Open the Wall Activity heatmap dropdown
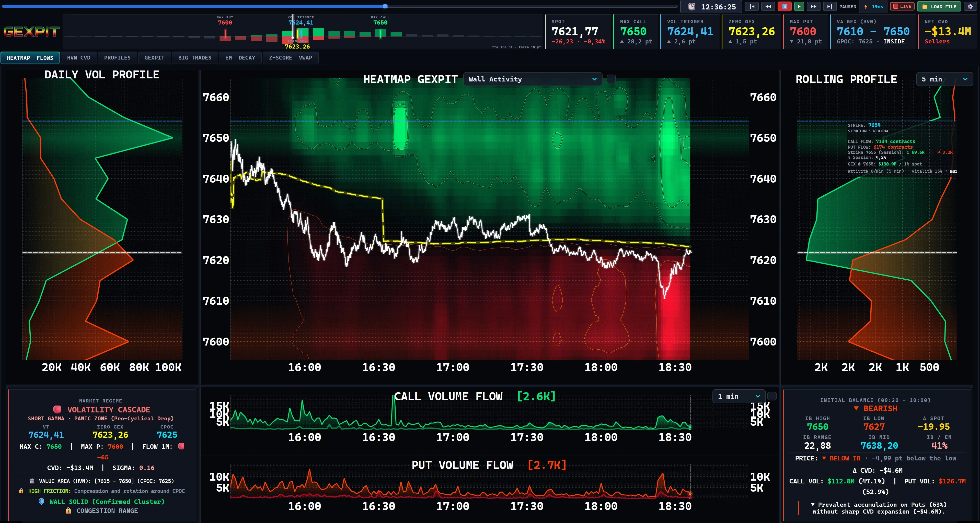 point(532,79)
